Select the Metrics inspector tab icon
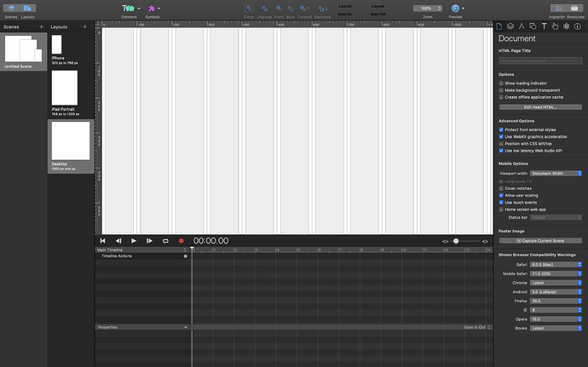 [x=522, y=26]
